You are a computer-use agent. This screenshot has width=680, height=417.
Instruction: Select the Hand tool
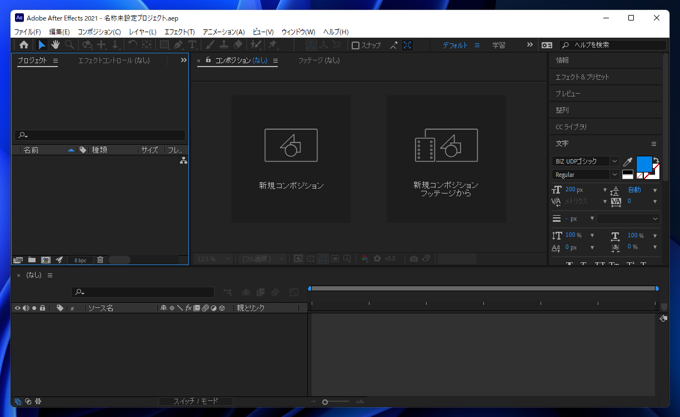point(55,45)
